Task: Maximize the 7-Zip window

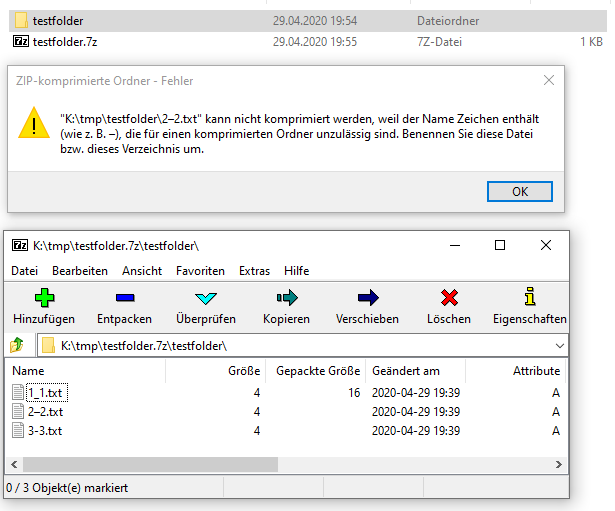Action: pos(500,245)
